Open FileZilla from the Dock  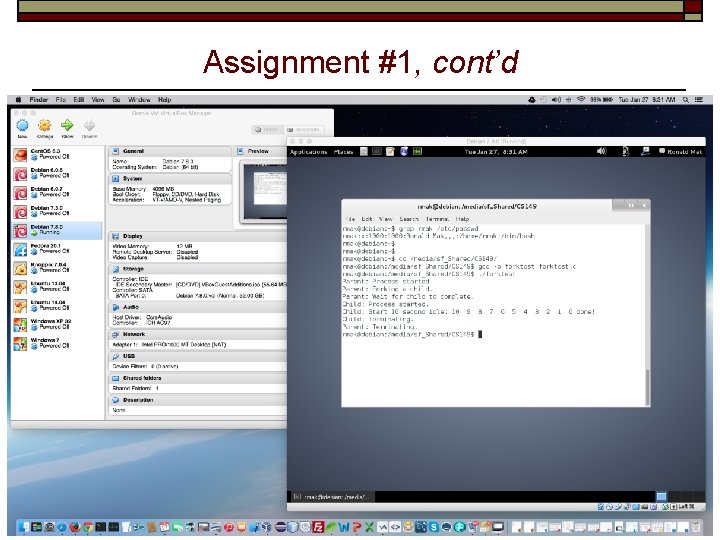pyautogui.click(x=318, y=527)
